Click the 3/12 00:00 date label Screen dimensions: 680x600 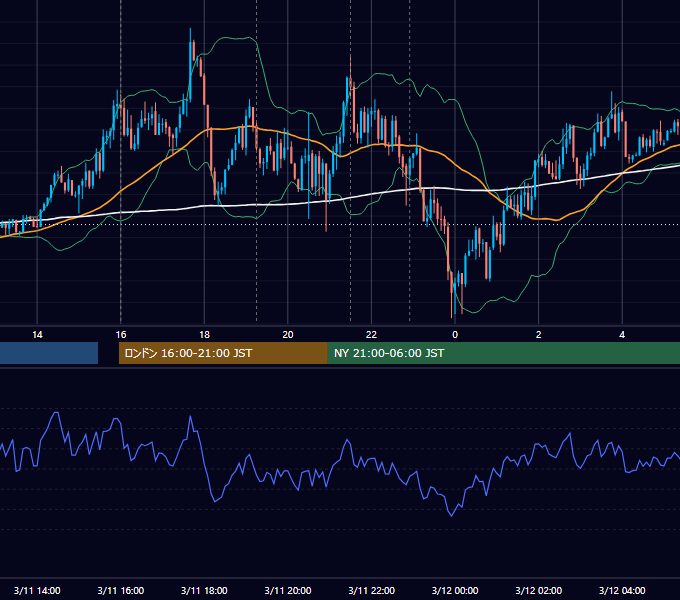point(455,590)
